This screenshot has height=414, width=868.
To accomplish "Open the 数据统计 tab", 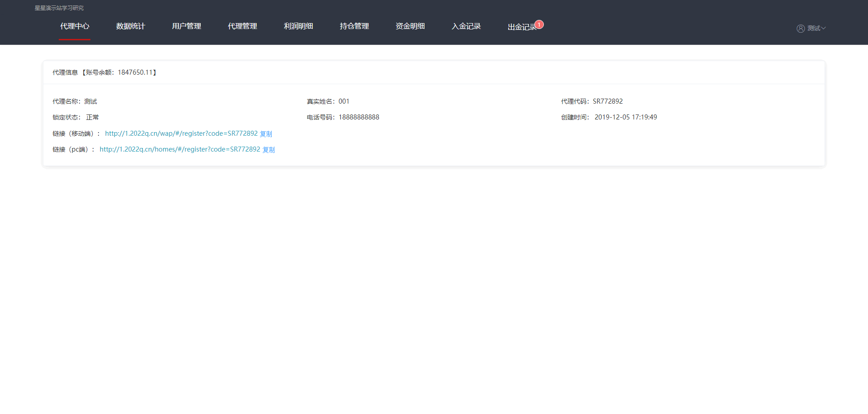I will click(x=130, y=26).
